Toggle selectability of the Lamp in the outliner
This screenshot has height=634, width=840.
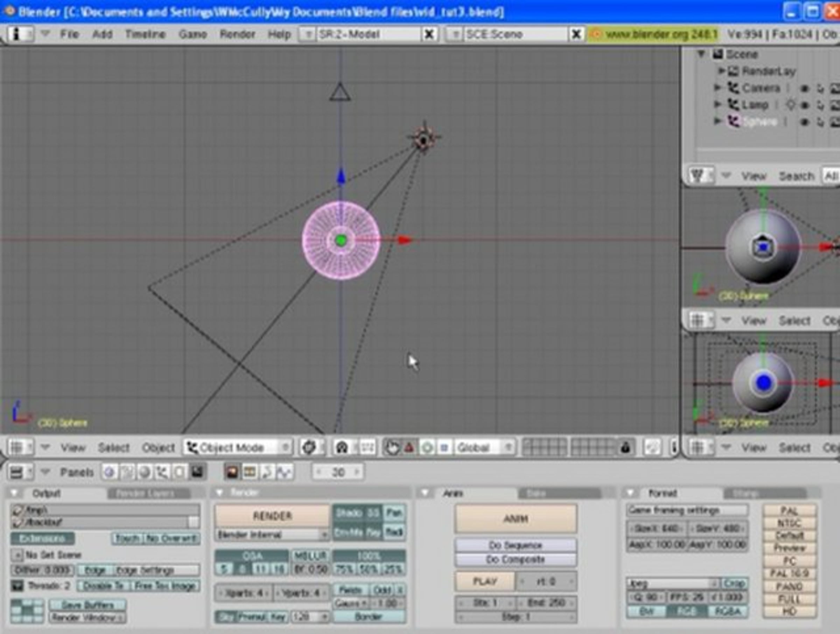click(x=820, y=105)
